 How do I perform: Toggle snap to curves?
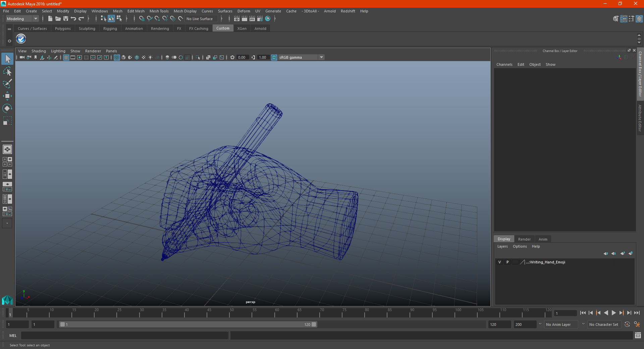(150, 19)
